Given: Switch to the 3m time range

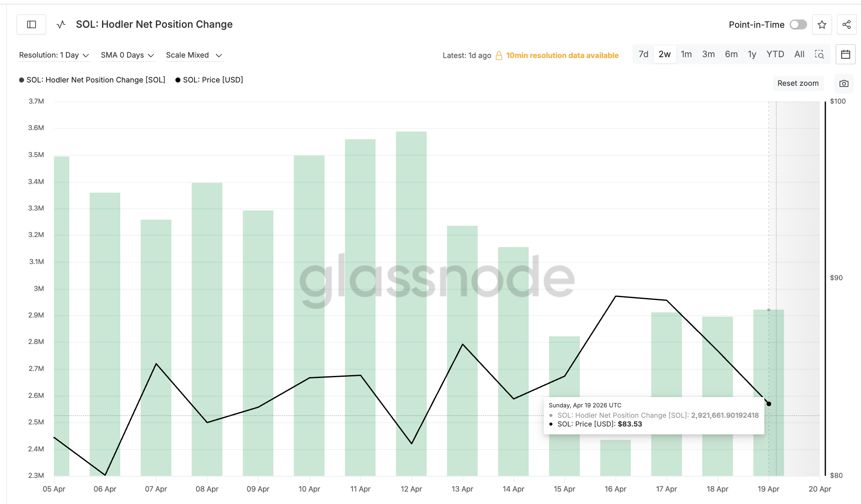Looking at the screenshot, I should coord(708,54).
